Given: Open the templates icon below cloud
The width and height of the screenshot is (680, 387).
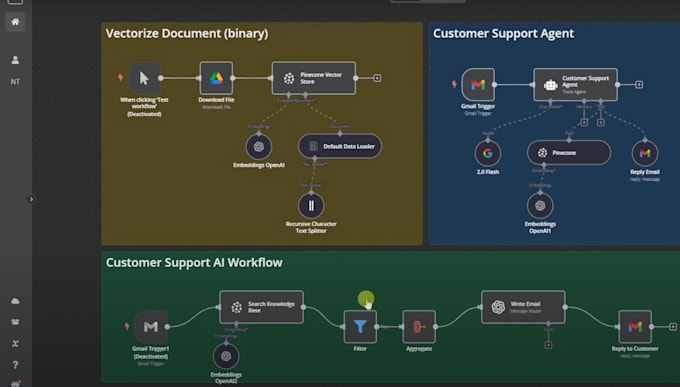Looking at the screenshot, I should (15, 322).
